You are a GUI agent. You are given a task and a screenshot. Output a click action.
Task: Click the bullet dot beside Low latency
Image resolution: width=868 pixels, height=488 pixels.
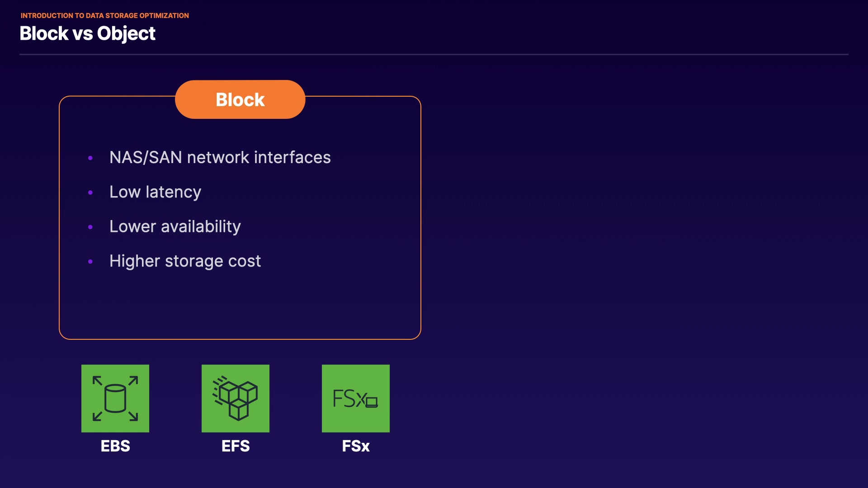(90, 192)
